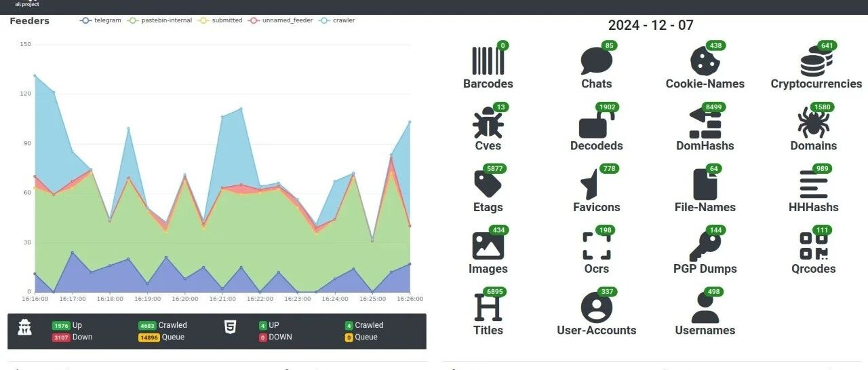Click the HHHashs label link

point(814,207)
